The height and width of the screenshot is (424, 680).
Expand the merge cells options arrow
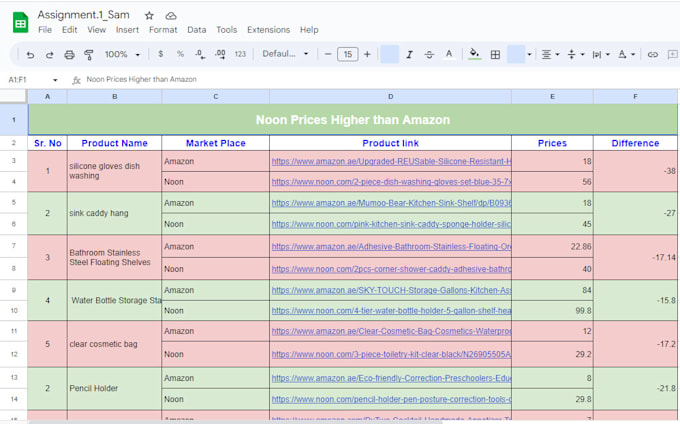pos(529,55)
